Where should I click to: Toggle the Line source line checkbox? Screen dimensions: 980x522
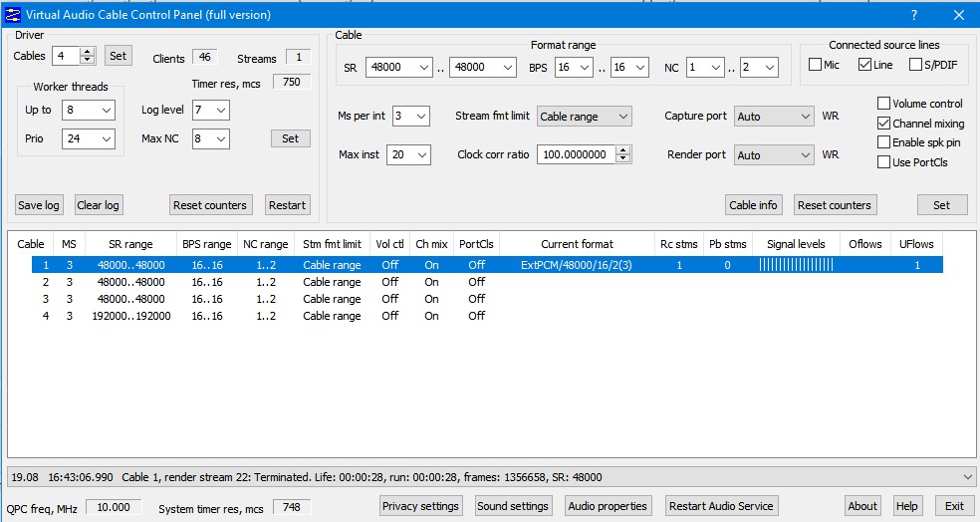(864, 66)
